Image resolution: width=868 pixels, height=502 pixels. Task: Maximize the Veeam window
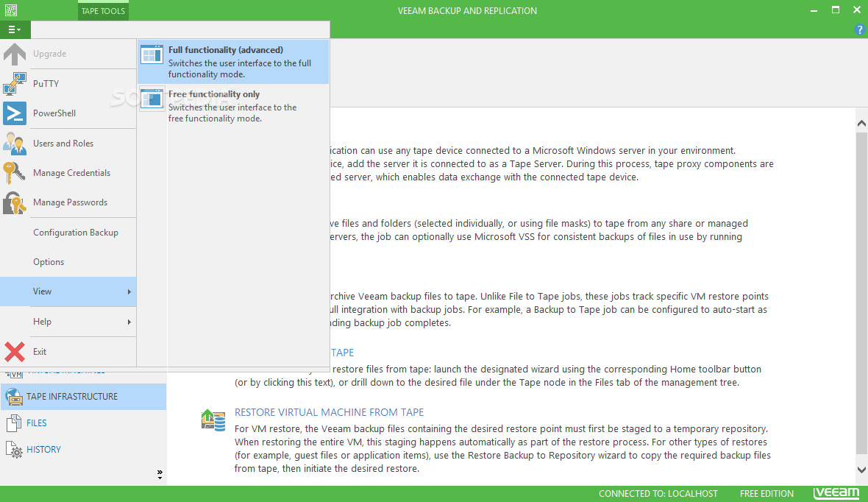pyautogui.click(x=836, y=10)
